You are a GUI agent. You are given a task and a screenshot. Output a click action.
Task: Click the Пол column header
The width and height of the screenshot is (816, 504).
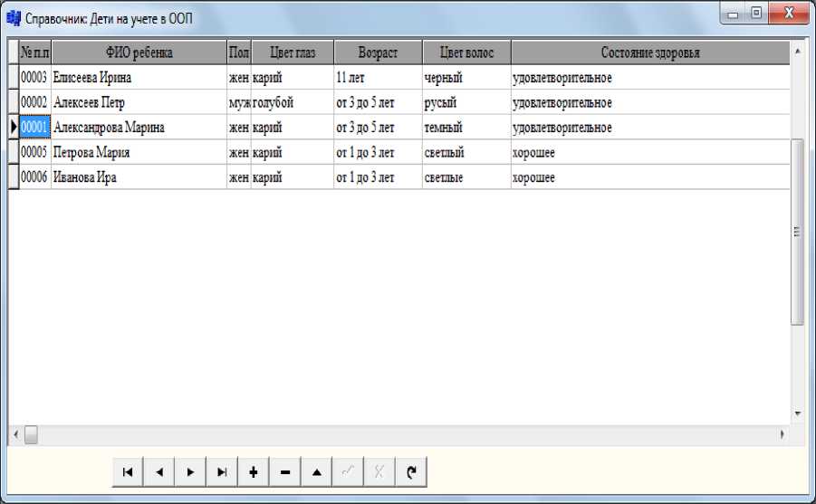pyautogui.click(x=239, y=52)
